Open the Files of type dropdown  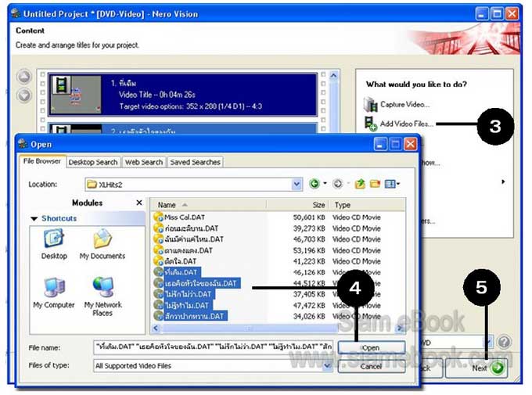[327, 365]
